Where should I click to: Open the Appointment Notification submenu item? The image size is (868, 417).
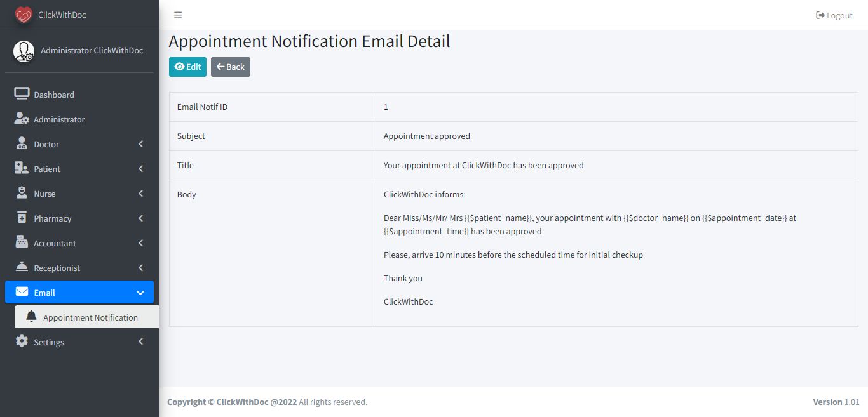point(90,317)
